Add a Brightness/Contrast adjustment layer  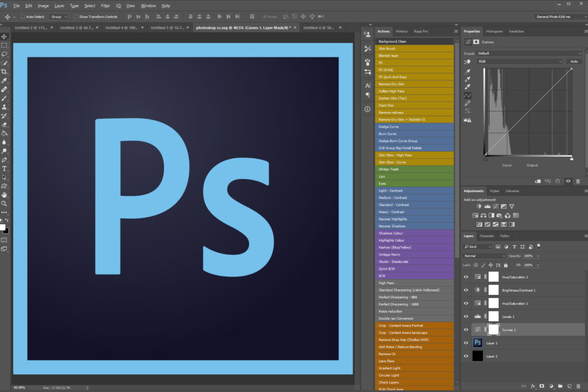[478, 206]
